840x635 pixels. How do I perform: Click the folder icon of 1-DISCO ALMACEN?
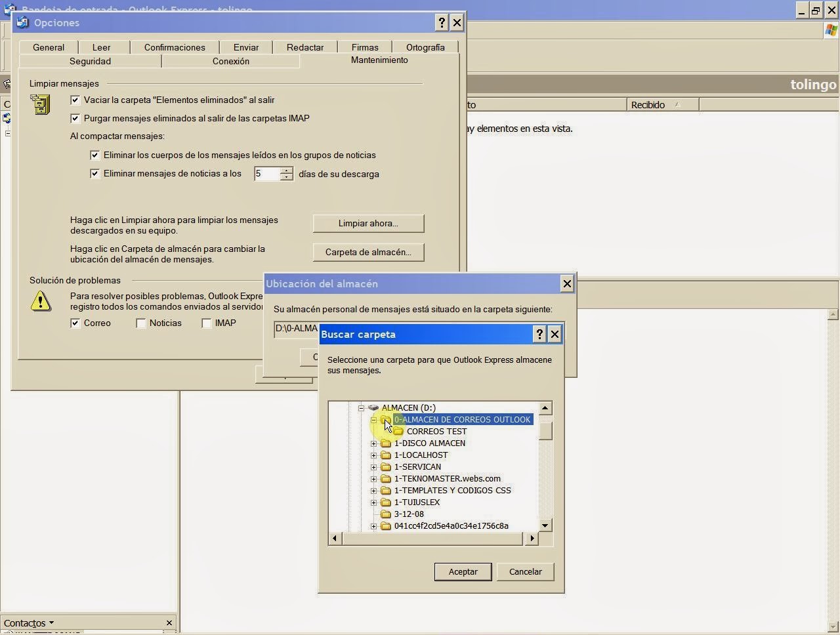(x=386, y=443)
